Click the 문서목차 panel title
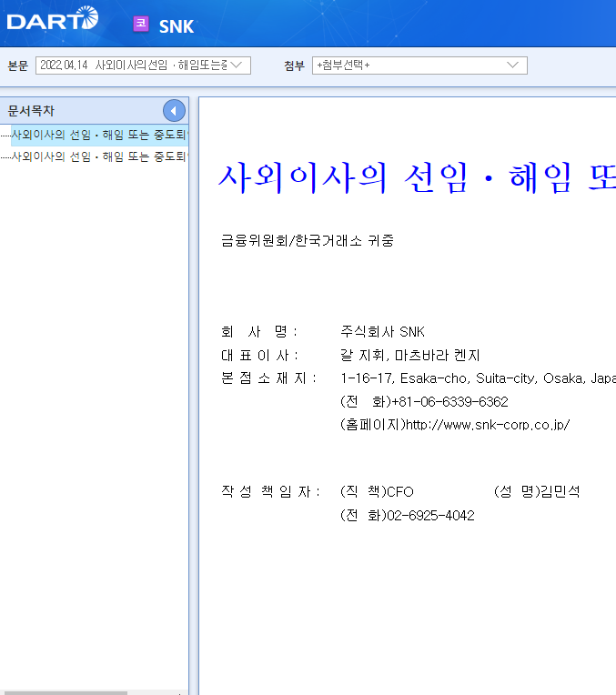This screenshot has height=695, width=616. tap(31, 111)
